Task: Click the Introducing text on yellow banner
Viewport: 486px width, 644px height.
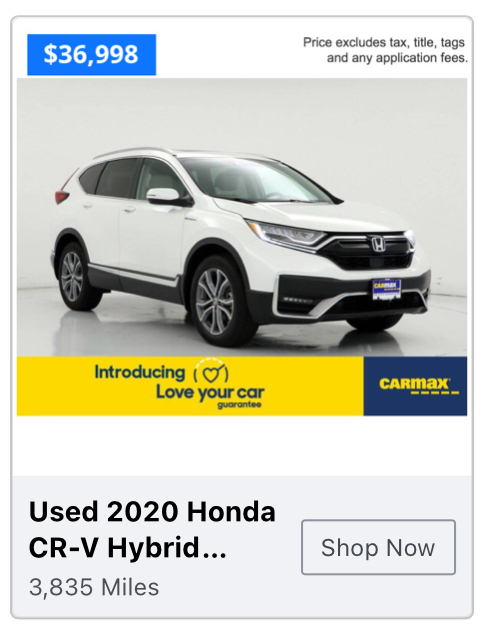Action: tap(140, 372)
